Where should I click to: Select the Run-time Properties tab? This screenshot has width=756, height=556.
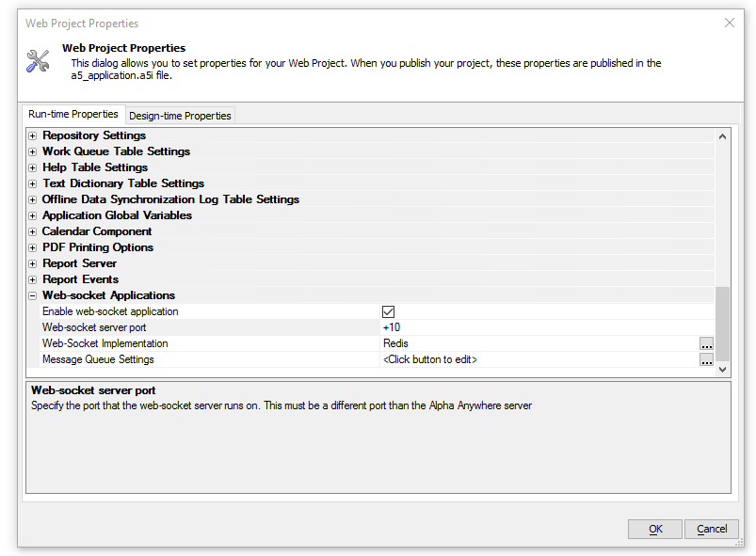[x=73, y=114]
